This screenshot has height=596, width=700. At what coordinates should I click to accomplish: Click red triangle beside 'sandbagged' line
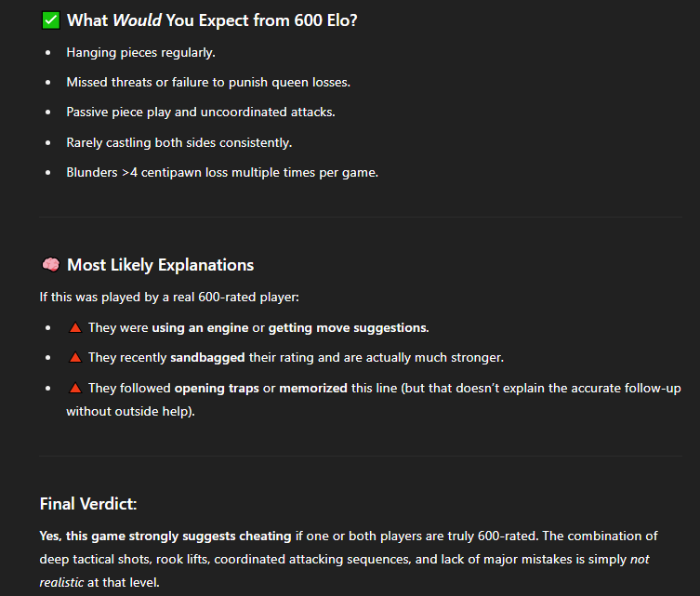pos(75,357)
